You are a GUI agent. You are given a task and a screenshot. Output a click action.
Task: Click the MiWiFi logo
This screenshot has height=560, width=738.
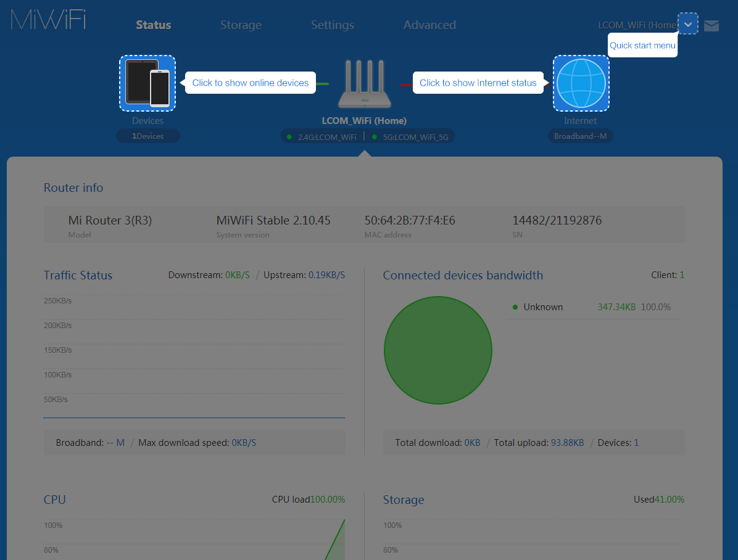tap(48, 20)
